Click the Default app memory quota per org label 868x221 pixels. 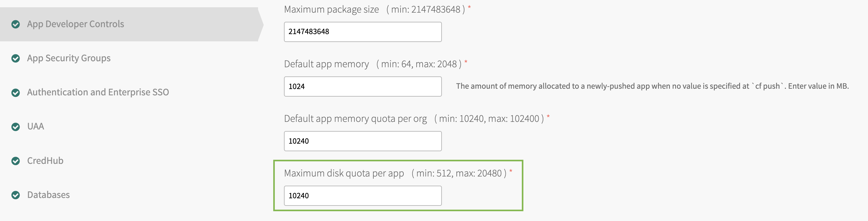[x=355, y=119]
